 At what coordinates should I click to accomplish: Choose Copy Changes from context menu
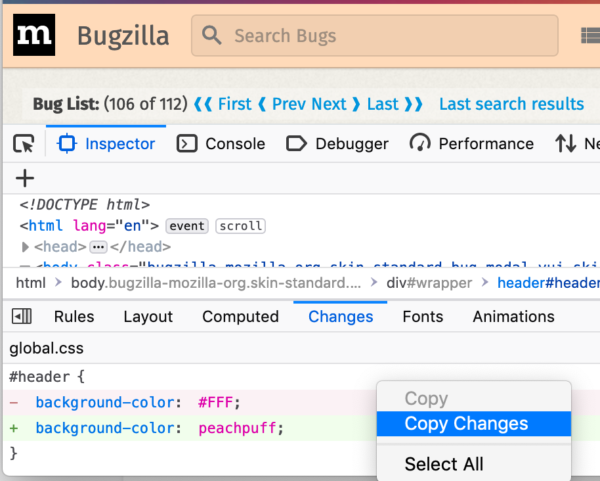(466, 424)
